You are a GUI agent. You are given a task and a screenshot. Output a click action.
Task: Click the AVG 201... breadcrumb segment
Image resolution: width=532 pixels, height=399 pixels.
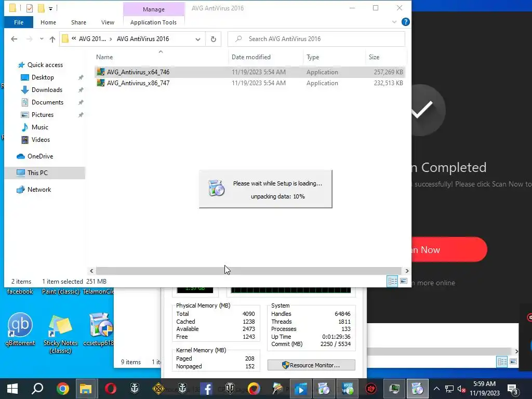(92, 38)
